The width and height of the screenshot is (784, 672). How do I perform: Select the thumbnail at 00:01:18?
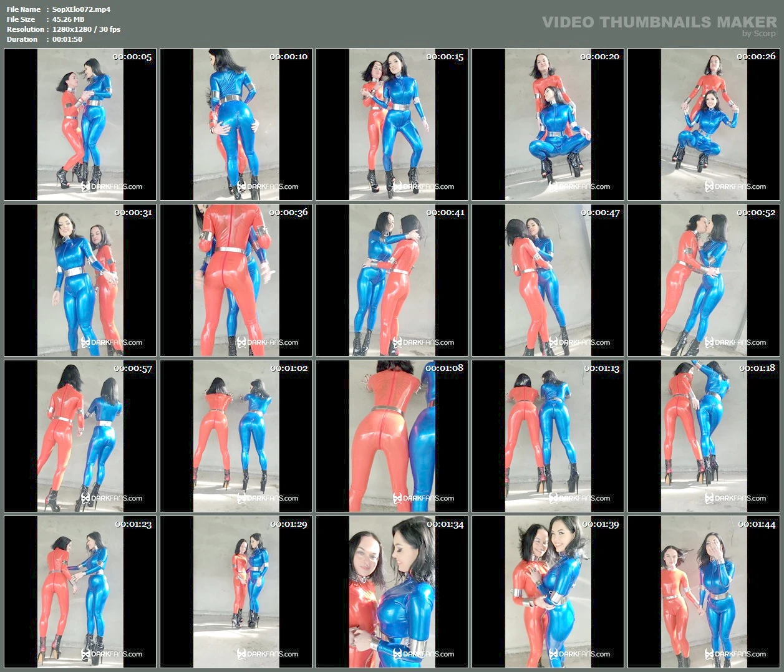click(x=704, y=436)
